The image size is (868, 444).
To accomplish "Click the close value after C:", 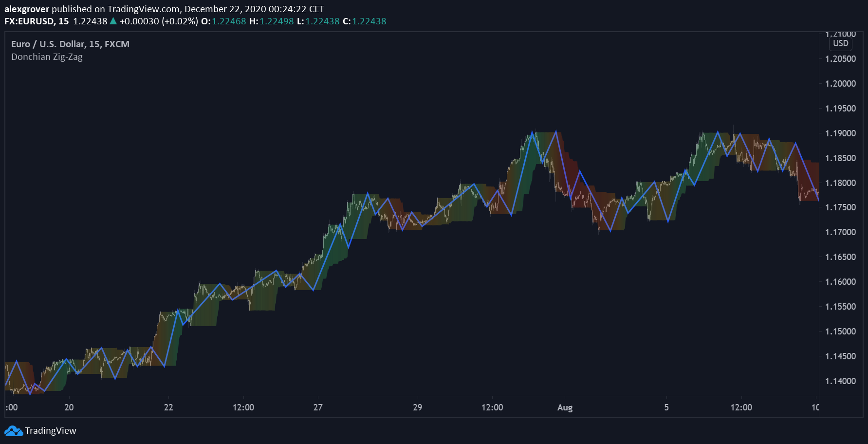I will (369, 21).
